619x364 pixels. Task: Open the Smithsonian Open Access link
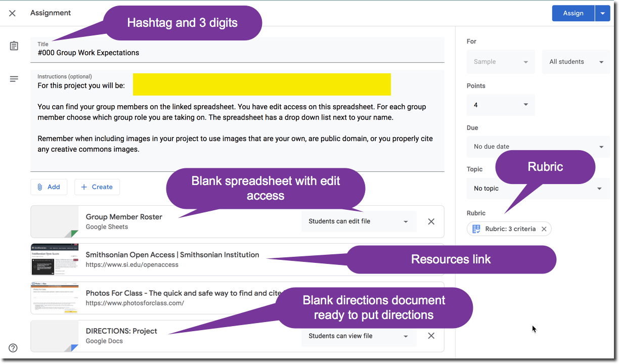point(172,254)
